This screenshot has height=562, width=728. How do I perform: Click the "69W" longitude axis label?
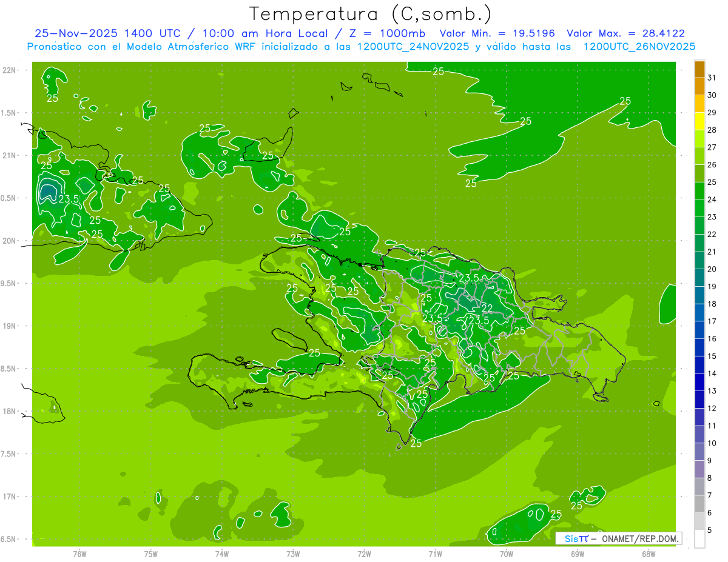[x=578, y=554]
